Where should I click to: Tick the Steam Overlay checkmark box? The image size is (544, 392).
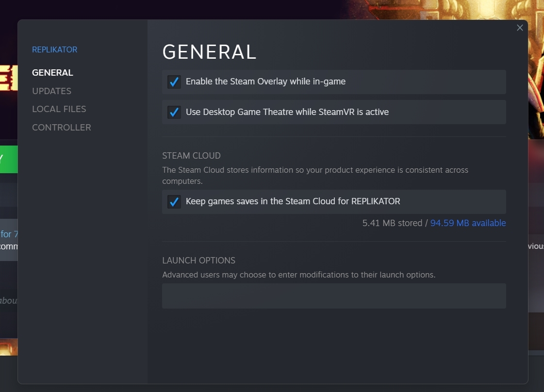174,82
